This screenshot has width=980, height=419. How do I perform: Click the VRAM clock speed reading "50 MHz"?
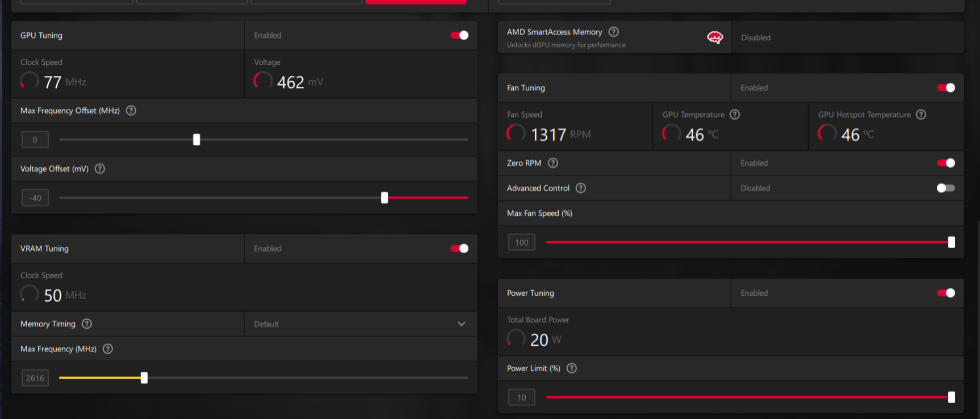pyautogui.click(x=65, y=295)
